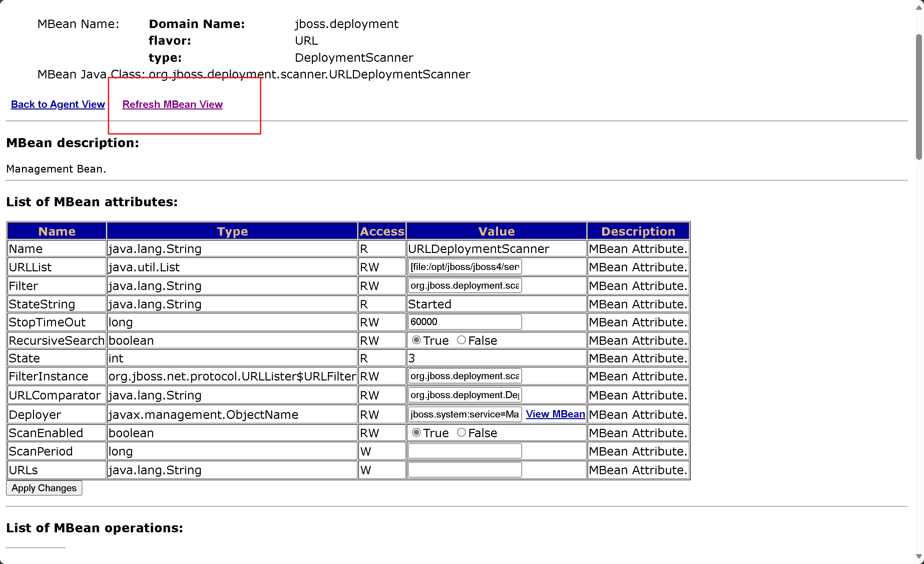
Task: Set ScanEnabled to True
Action: (416, 432)
